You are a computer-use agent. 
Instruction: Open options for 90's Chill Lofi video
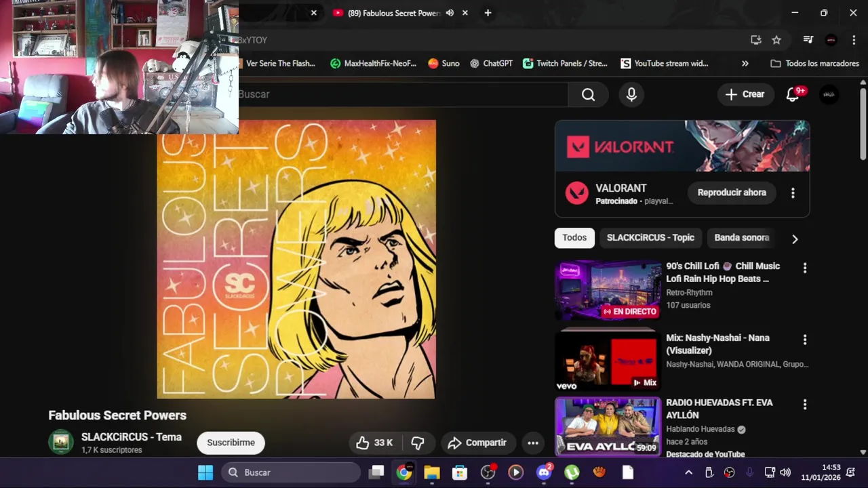click(805, 268)
